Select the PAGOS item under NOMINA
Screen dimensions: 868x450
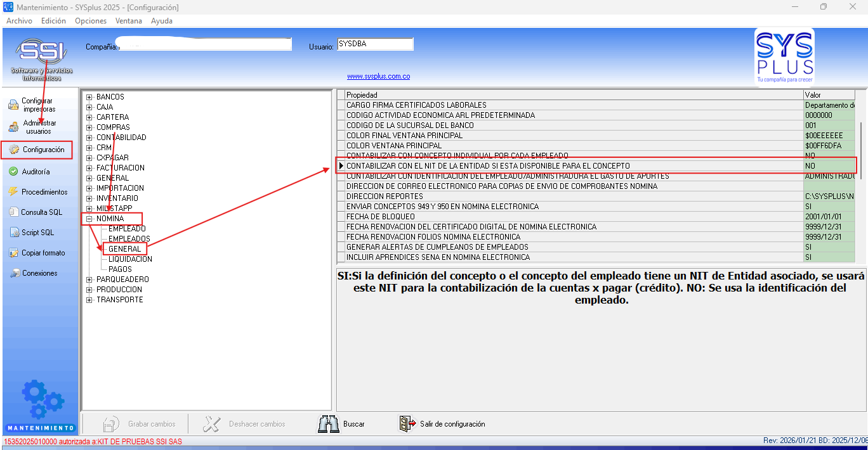point(120,269)
